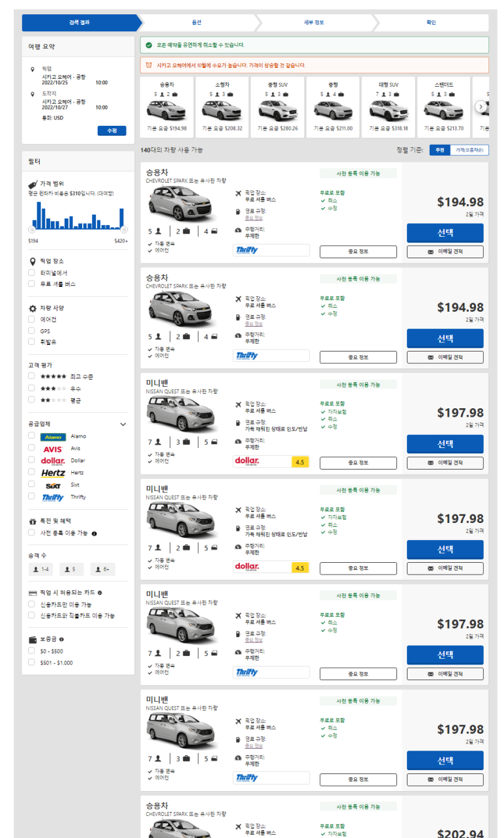Tick the Thrifty supplier checkbox
This screenshot has width=504, height=838.
click(31, 497)
